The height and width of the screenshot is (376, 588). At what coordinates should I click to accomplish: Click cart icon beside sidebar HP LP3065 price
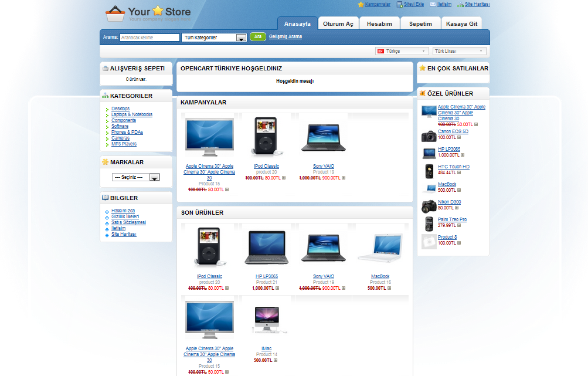463,155
